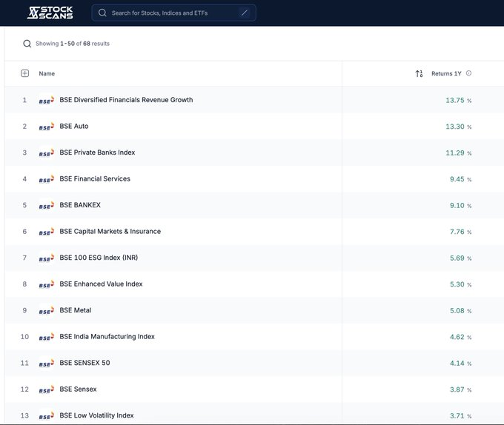This screenshot has width=504, height=425.
Task: Click BSE logo in BSE 100 ESG row
Action: [x=46, y=258]
